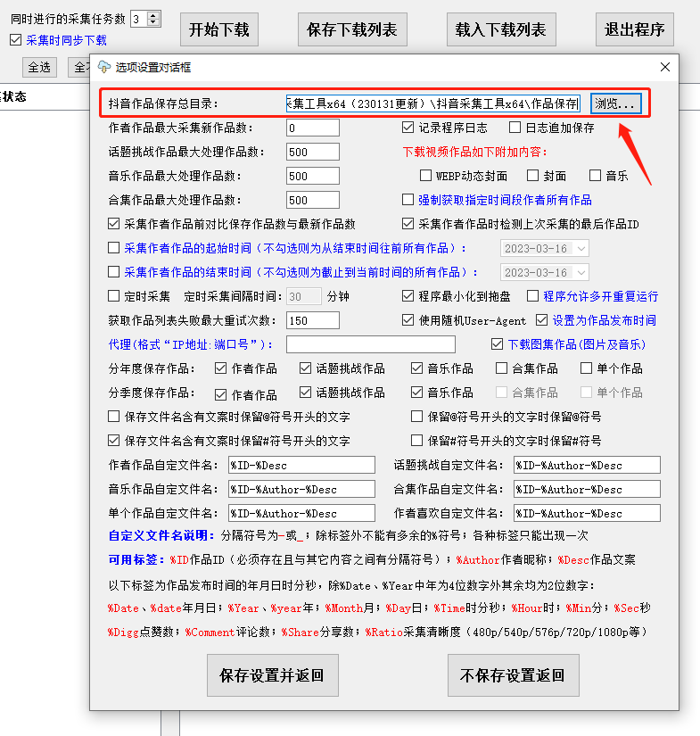Click 保存设置并返回 button
Viewport: 700px width, 736px height.
tap(273, 675)
